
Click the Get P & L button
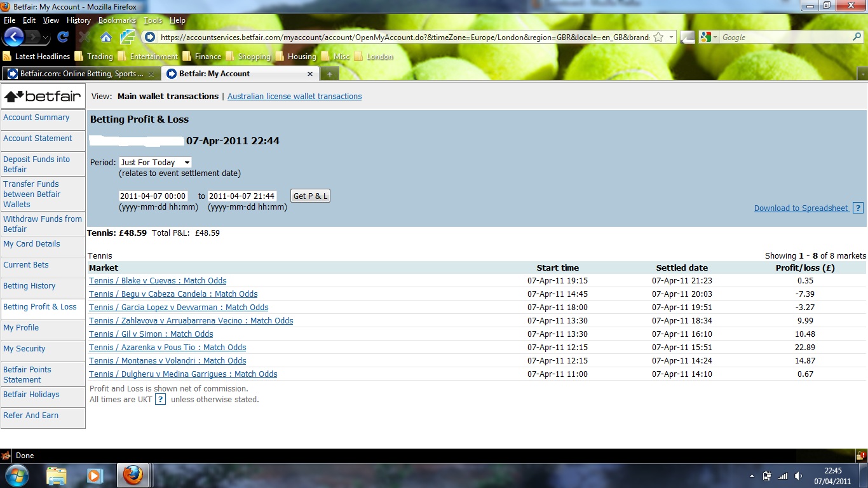(310, 196)
